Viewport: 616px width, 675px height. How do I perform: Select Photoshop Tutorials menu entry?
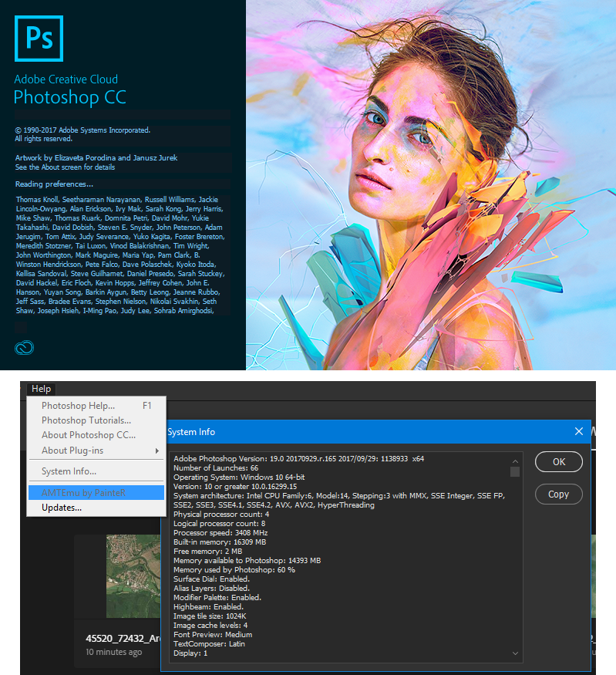86,420
